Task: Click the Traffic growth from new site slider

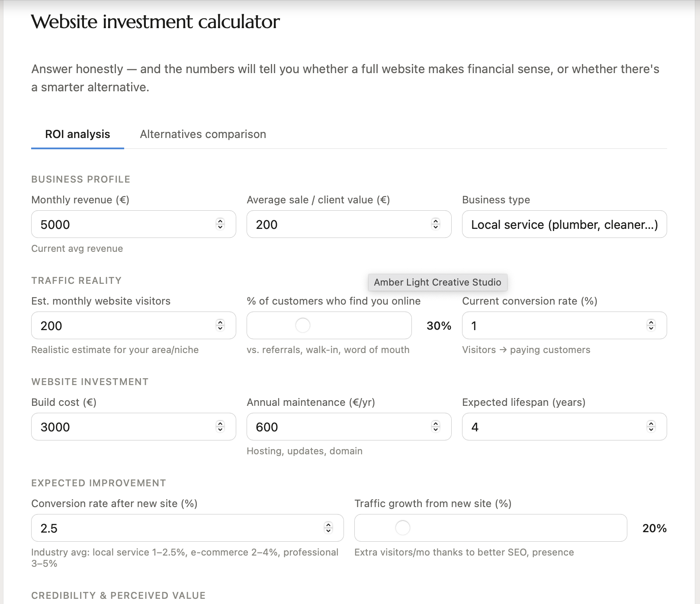Action: point(491,528)
